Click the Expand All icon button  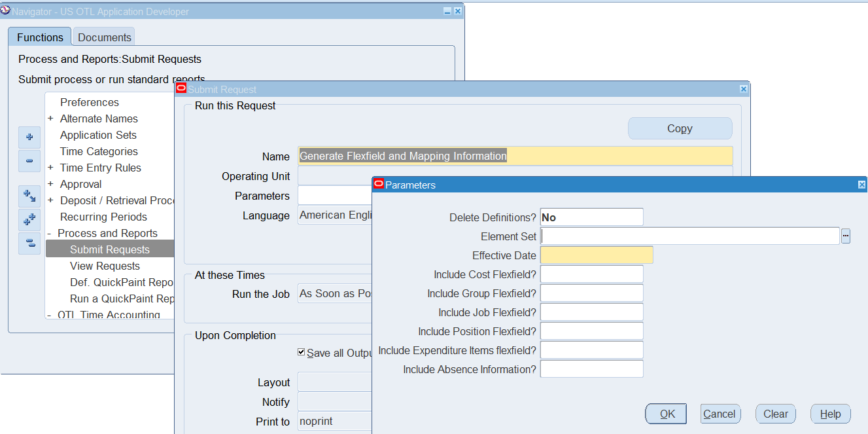(29, 220)
